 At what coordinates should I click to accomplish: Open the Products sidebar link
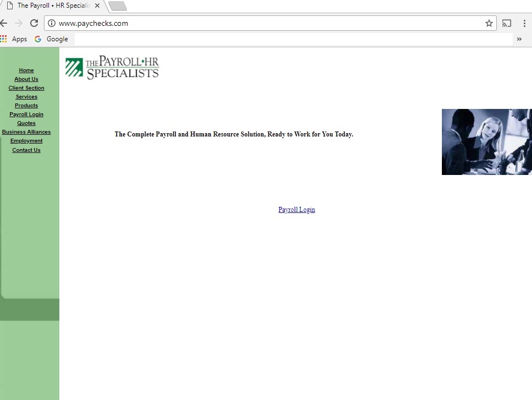click(x=26, y=106)
